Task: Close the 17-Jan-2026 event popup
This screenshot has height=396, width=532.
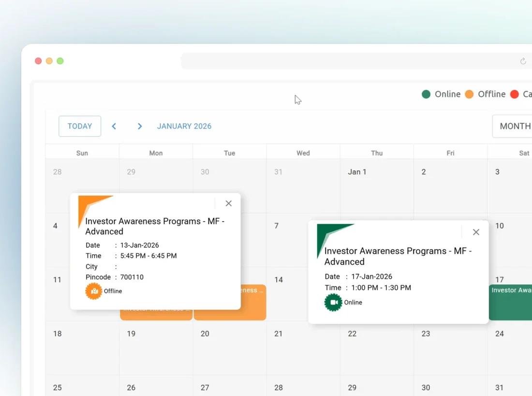Action: (x=476, y=232)
